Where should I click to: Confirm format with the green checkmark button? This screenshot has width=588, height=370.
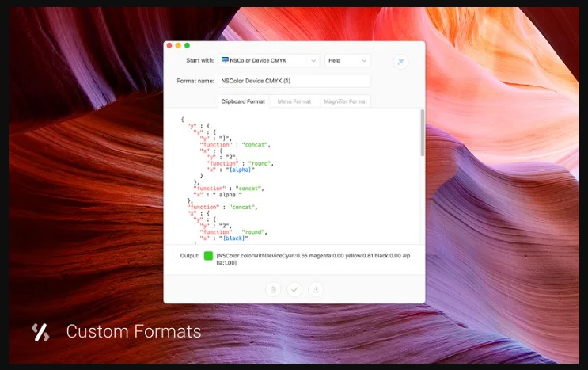(294, 289)
